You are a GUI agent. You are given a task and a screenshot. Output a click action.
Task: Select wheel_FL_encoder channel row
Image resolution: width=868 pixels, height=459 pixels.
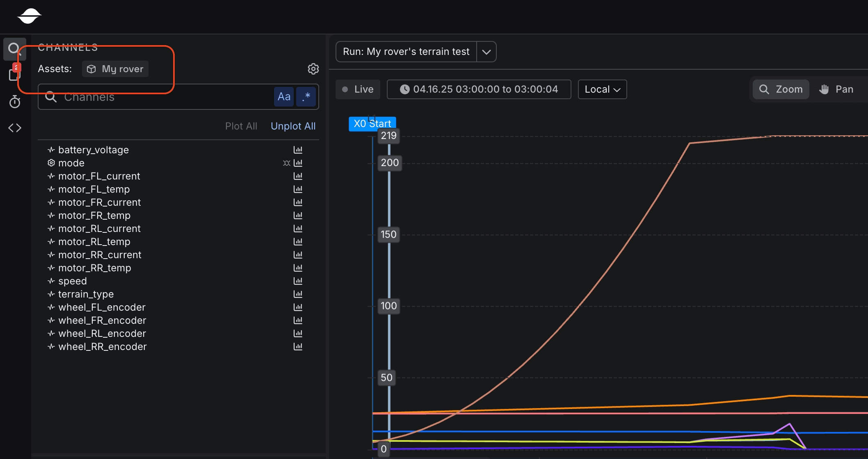[x=178, y=307]
